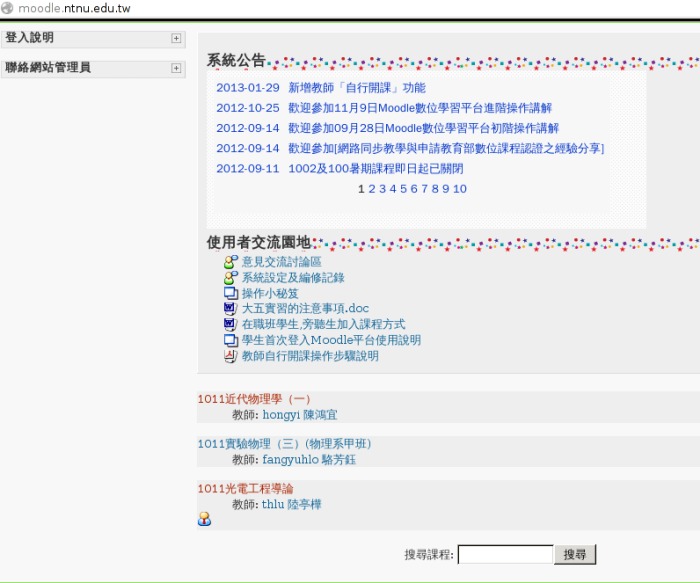The height and width of the screenshot is (583, 700).
Task: Go to announcements page 4
Action: tap(392, 189)
